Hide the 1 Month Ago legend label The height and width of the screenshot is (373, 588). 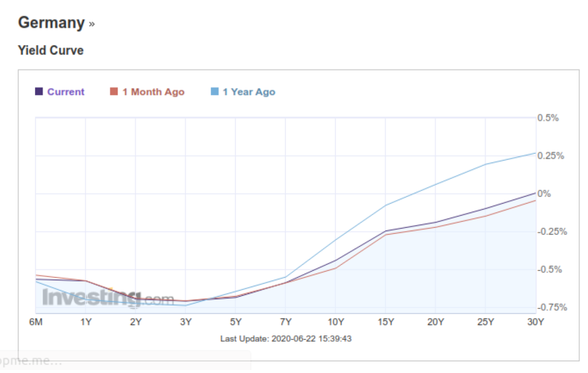(x=153, y=92)
